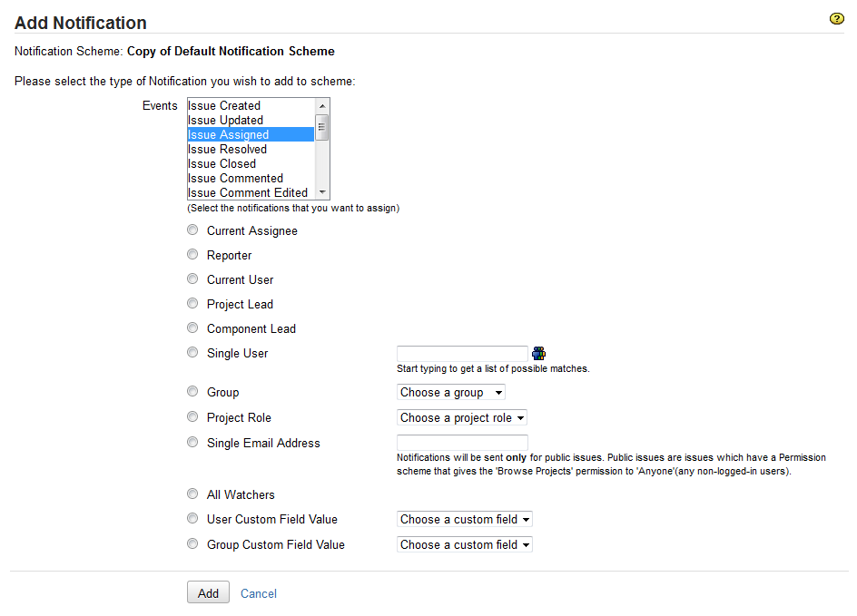Screen dimensions: 857x616
Task: Expand the Choose a project role dropdown
Action: (462, 418)
